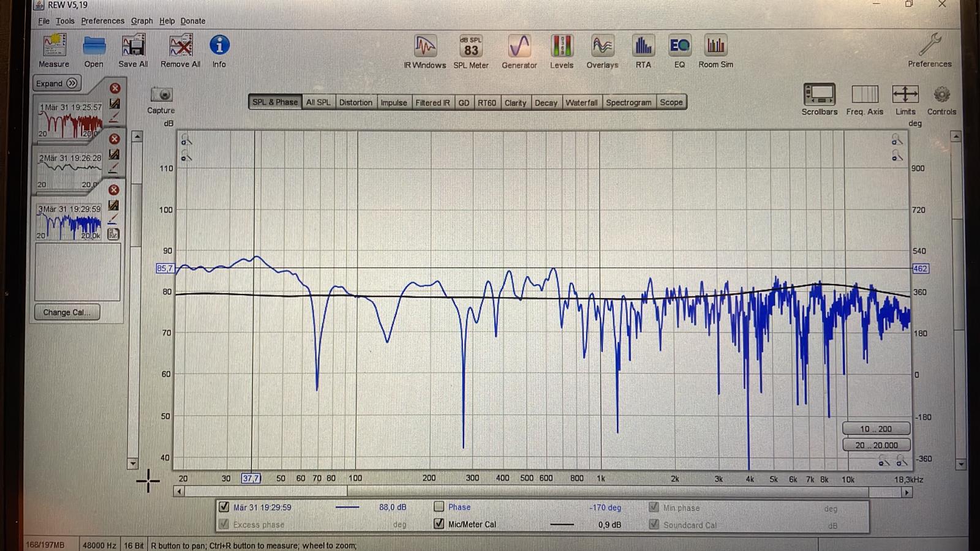Set frequency range to 20 .. 20.000
This screenshot has height=551, width=980.
(x=876, y=445)
